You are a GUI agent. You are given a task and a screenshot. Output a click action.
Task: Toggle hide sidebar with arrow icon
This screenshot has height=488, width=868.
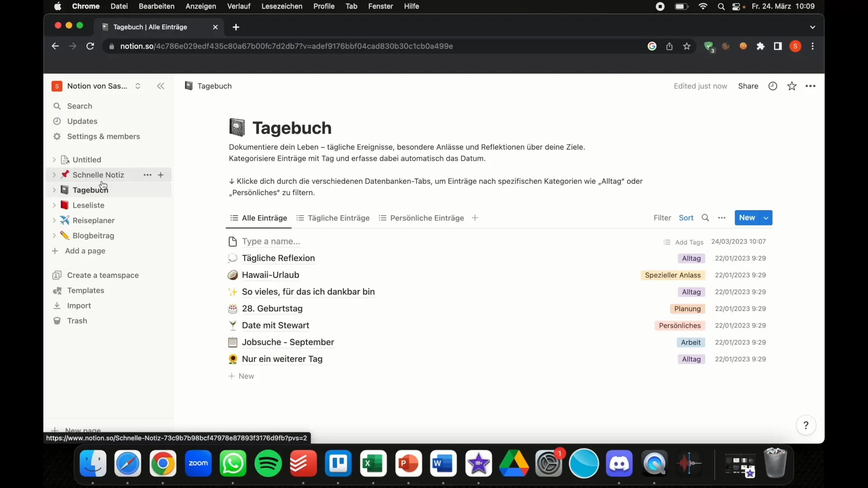160,86
